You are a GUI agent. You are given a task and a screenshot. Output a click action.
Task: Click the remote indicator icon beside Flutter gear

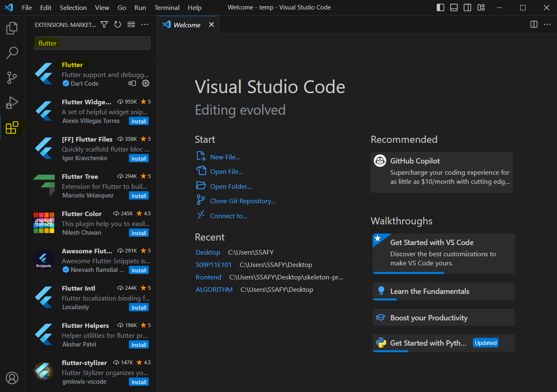(132, 83)
